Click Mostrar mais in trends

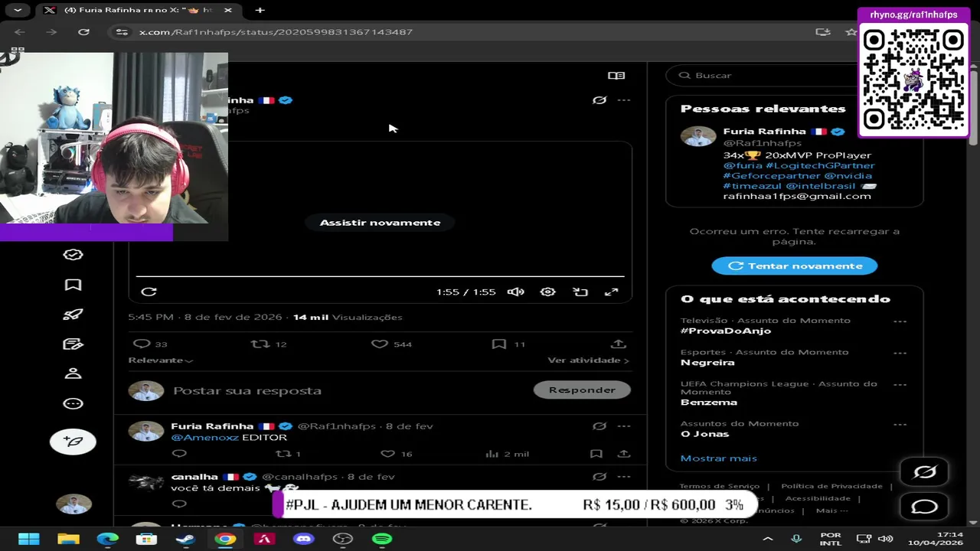click(x=718, y=458)
